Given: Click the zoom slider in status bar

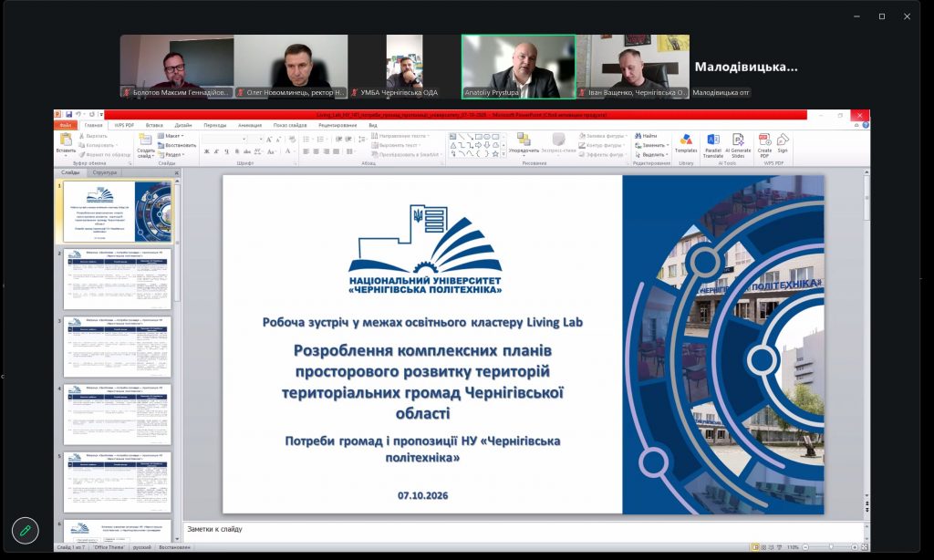Looking at the screenshot, I should (832, 547).
